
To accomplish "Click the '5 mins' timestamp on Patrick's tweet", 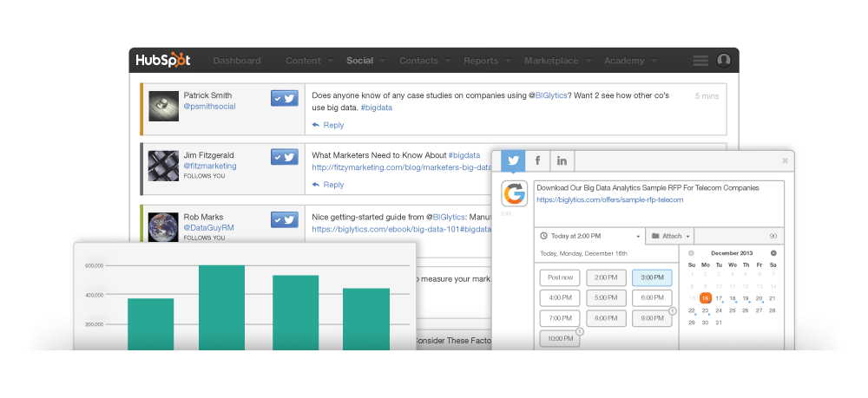I will [707, 96].
